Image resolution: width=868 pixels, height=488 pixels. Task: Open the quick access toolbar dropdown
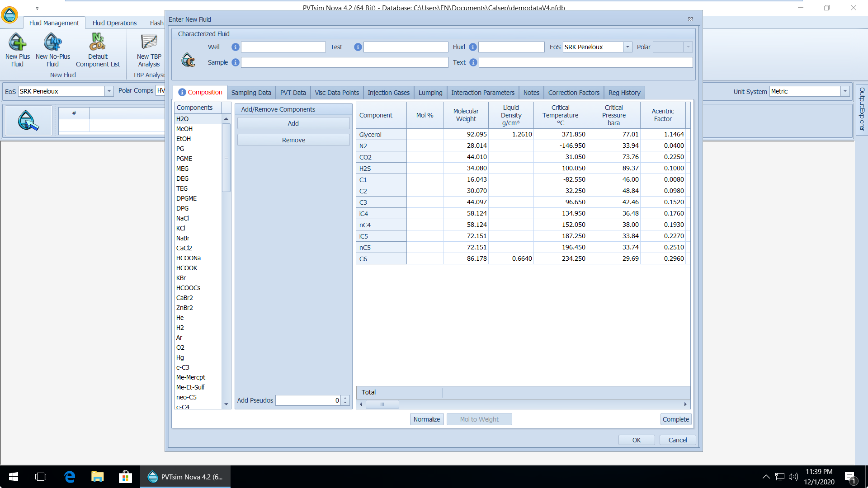tap(37, 8)
